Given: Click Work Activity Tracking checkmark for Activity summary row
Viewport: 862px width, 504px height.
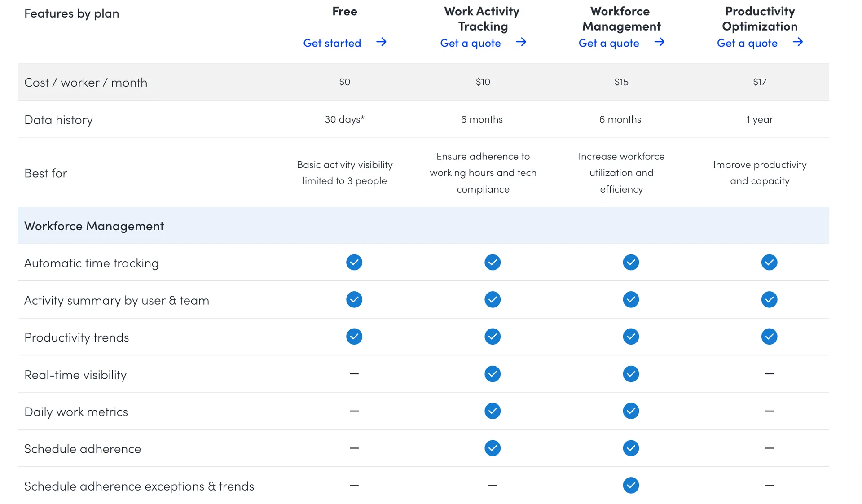Looking at the screenshot, I should [493, 299].
